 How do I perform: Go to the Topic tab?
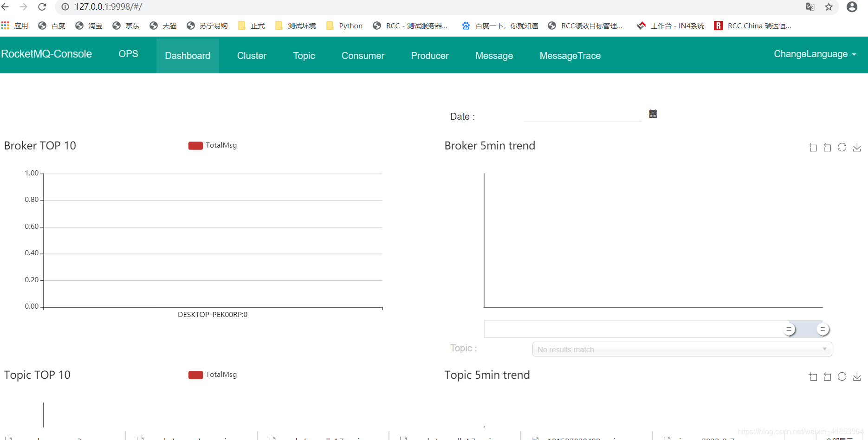click(304, 56)
